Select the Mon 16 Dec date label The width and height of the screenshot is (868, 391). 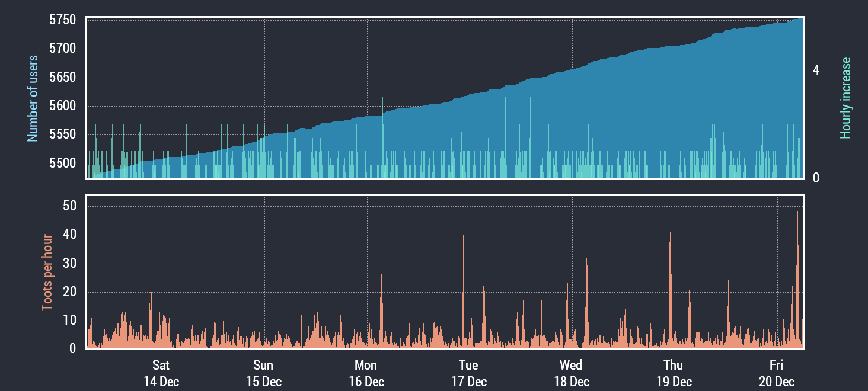click(366, 373)
